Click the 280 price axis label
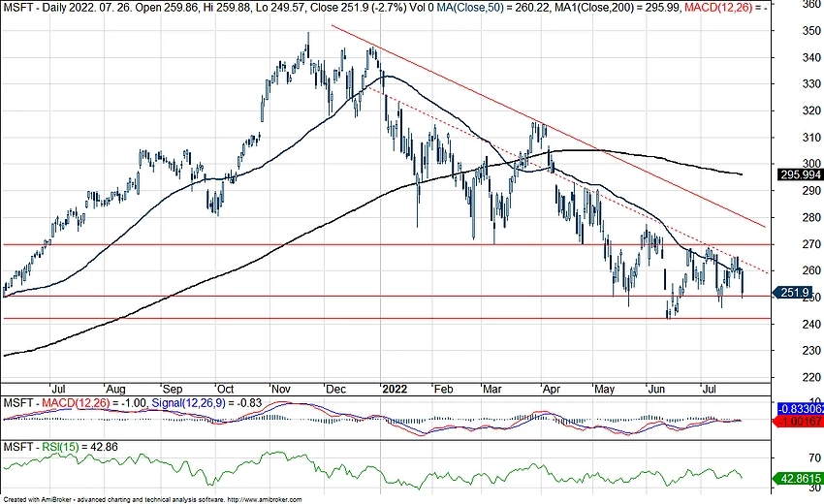Screen dimensions: 824x504 (x=811, y=217)
